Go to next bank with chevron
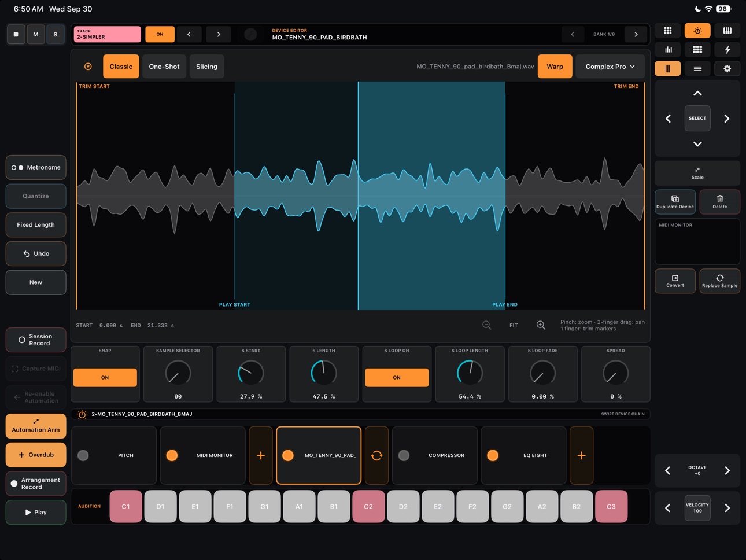The height and width of the screenshot is (560, 746). point(636,34)
